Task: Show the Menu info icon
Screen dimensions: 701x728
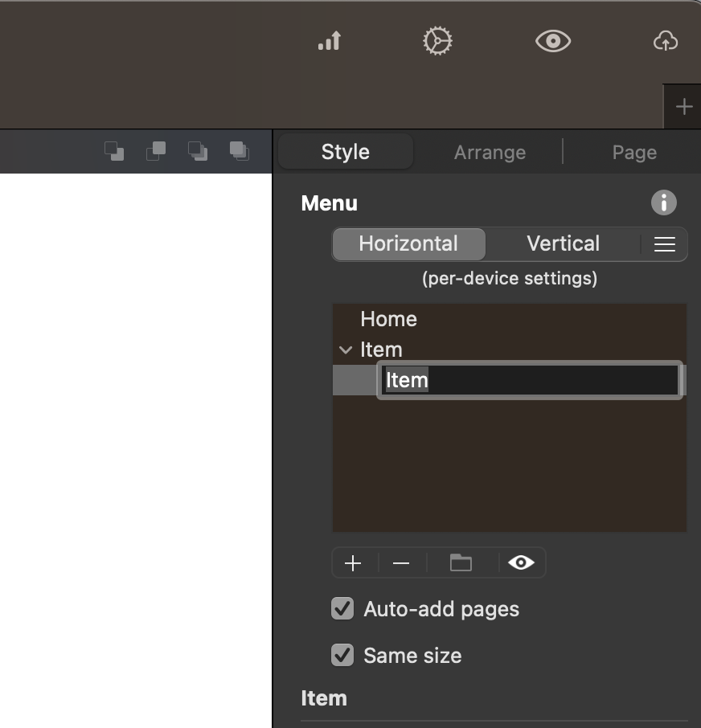Action: (x=664, y=202)
